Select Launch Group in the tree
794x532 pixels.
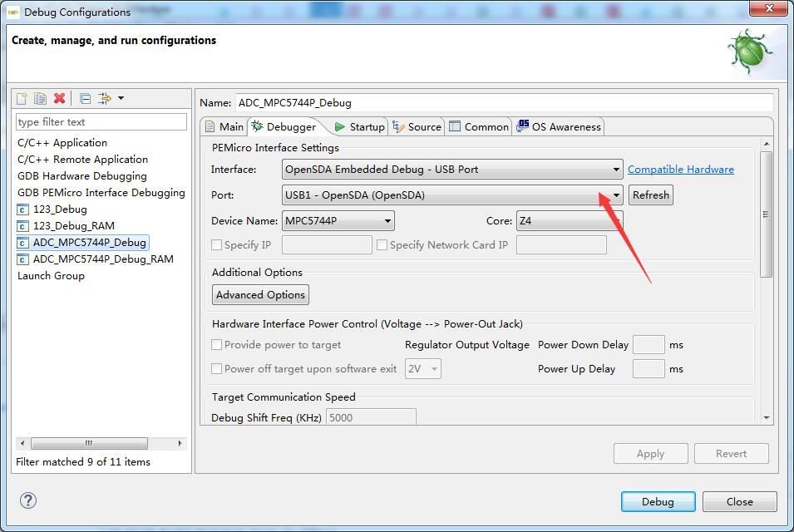point(51,276)
